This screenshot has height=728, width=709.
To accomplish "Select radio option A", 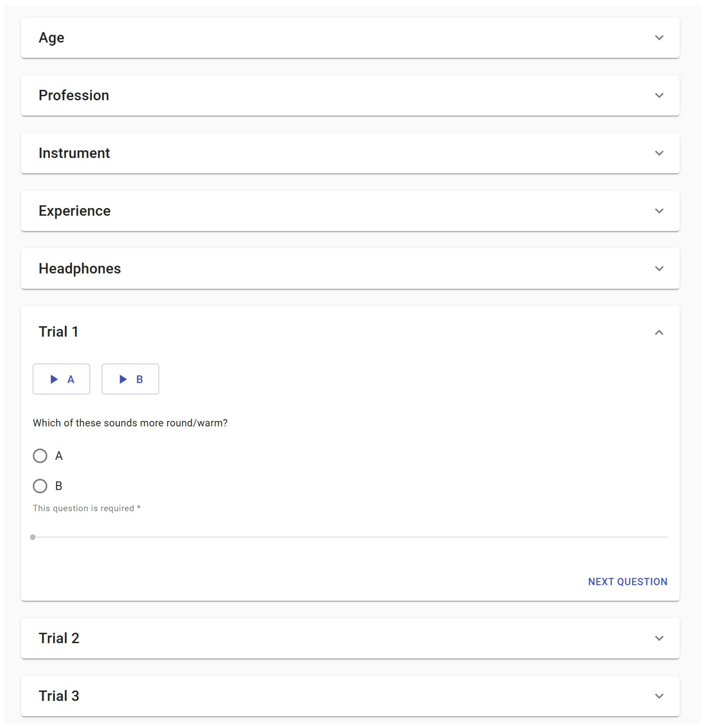I will pos(40,456).
